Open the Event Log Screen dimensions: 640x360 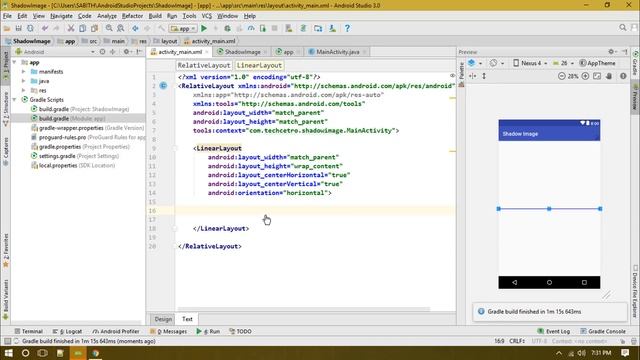(554, 331)
